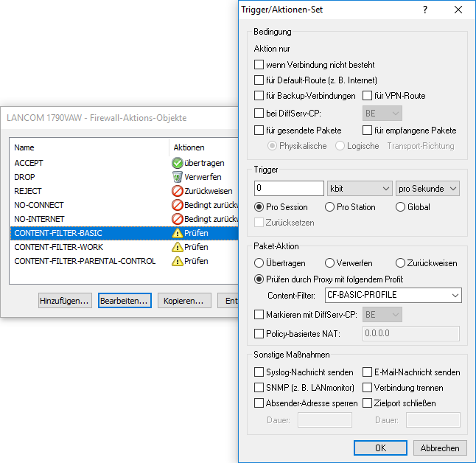Click the help question mark icon
The width and height of the screenshot is (476, 463).
(x=424, y=10)
